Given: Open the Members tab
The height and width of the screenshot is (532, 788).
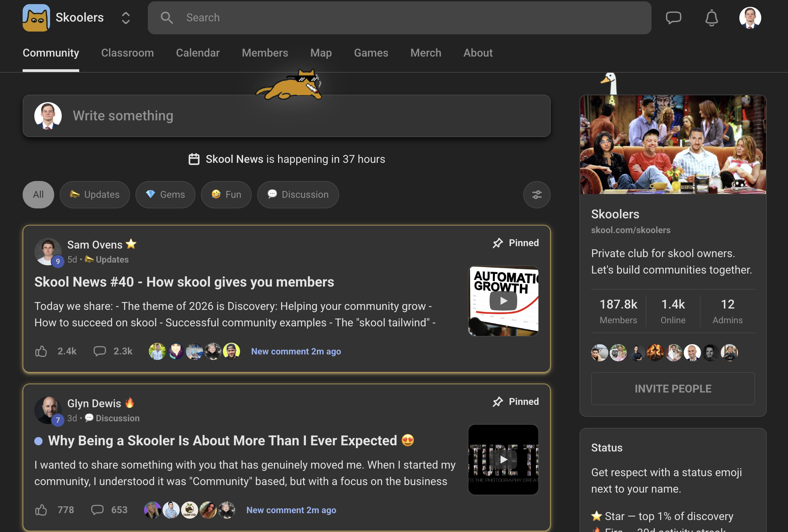Looking at the screenshot, I should point(265,53).
